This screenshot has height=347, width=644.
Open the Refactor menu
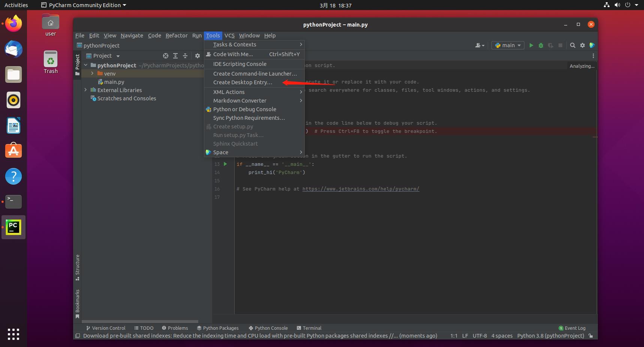coord(177,36)
